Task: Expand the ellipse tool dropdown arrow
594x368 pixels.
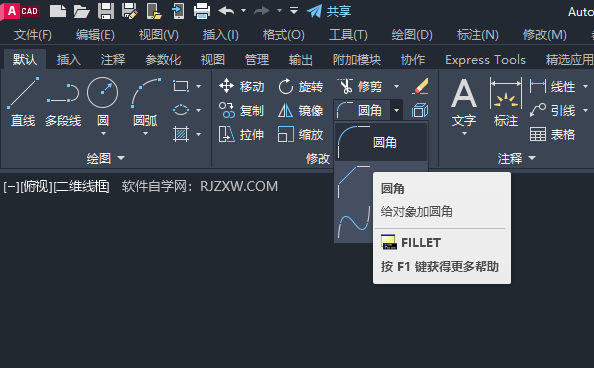Action: [x=199, y=110]
